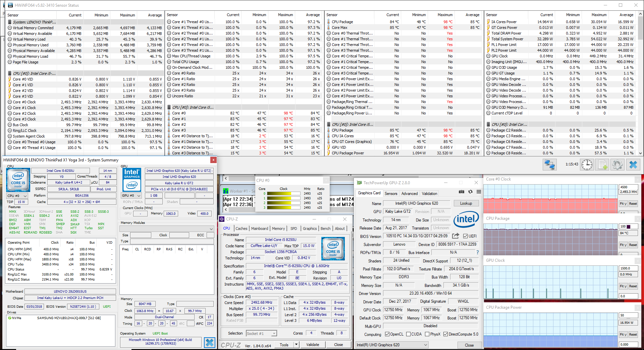Open the Advanced tab in GPU-Z
644x350 pixels.
(410, 194)
